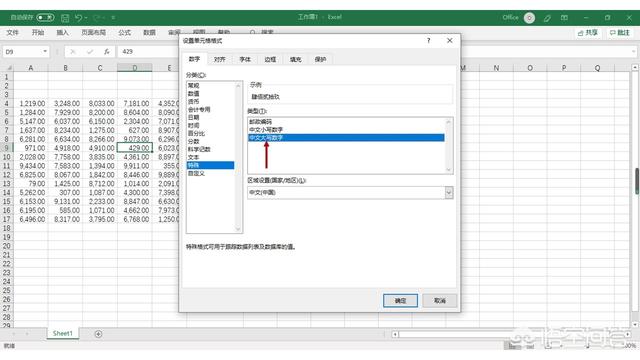Open the Undo history dropdown arrow

pyautogui.click(x=86, y=18)
